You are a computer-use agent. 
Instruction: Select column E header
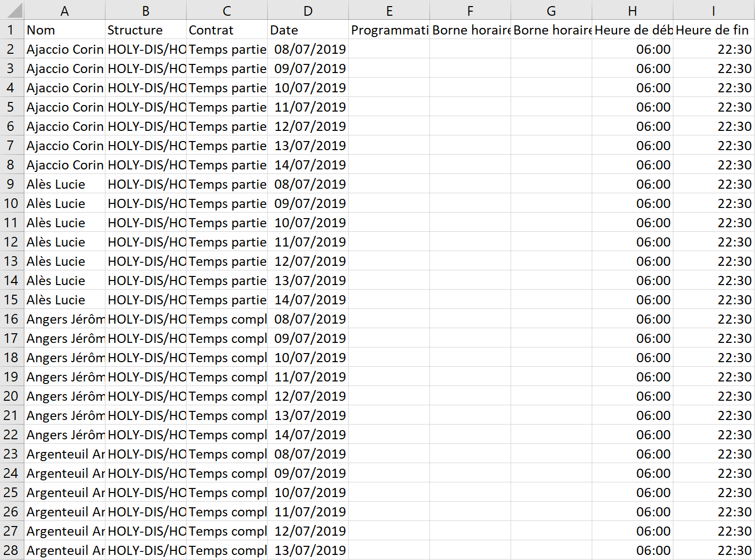coord(389,11)
